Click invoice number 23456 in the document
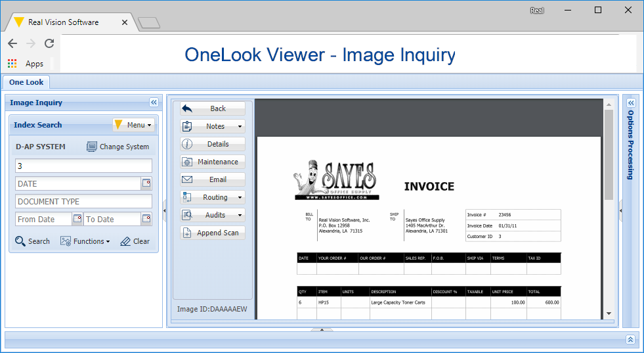644x353 pixels. (505, 215)
